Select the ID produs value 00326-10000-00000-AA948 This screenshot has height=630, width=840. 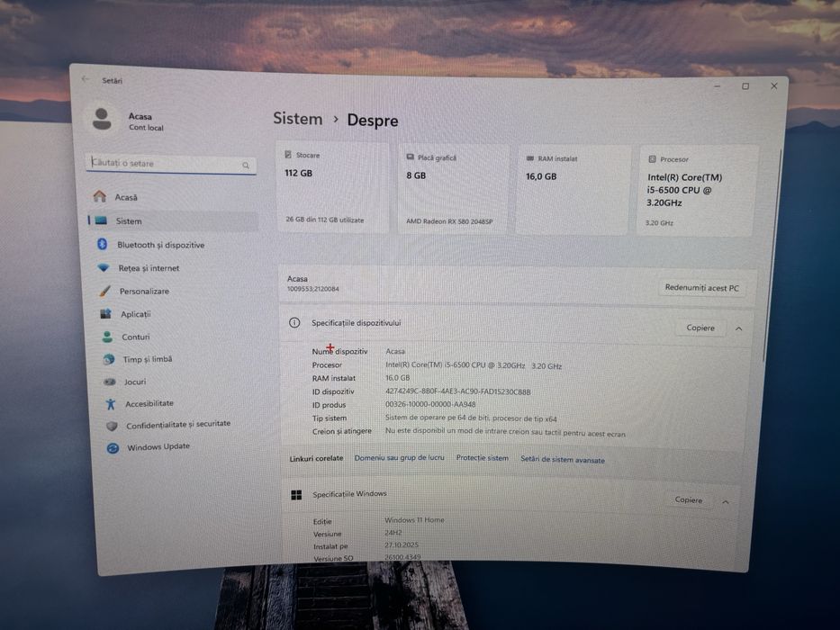click(430, 404)
